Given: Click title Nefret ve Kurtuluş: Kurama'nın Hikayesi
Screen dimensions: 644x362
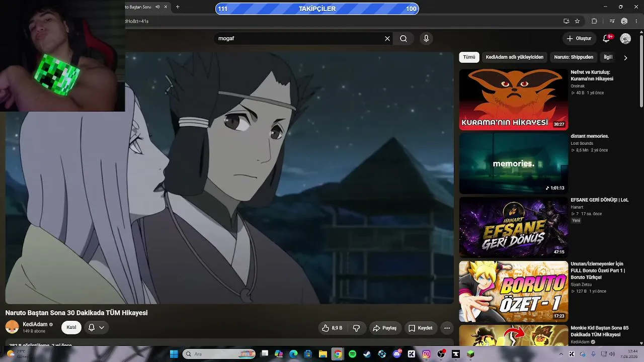Looking at the screenshot, I should click(x=592, y=75).
